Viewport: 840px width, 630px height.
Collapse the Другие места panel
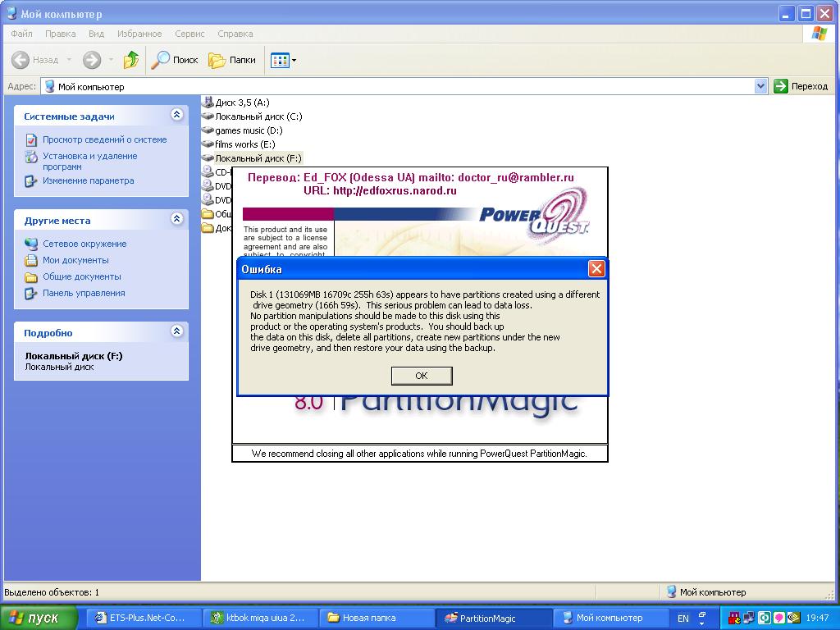pos(176,220)
